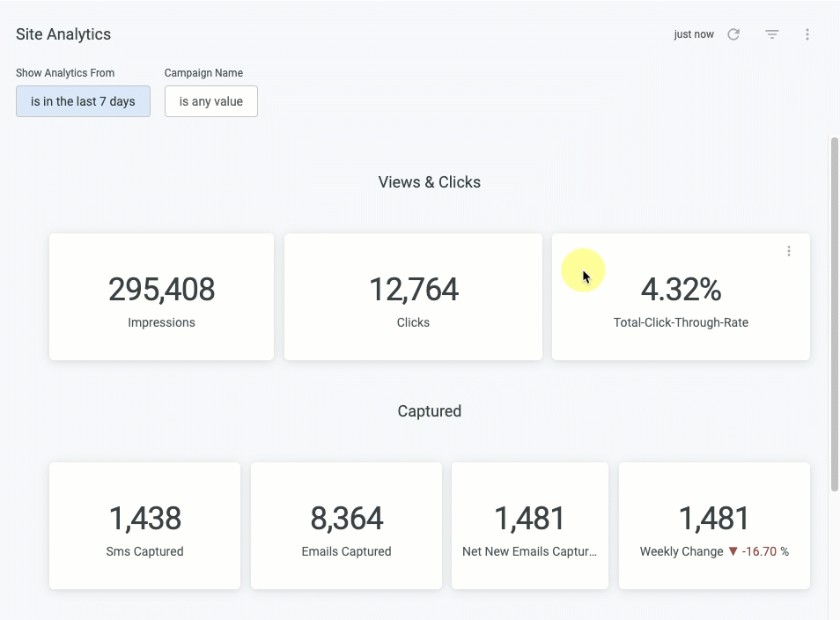Toggle the filters bar icon
The height and width of the screenshot is (620, 840).
(771, 34)
